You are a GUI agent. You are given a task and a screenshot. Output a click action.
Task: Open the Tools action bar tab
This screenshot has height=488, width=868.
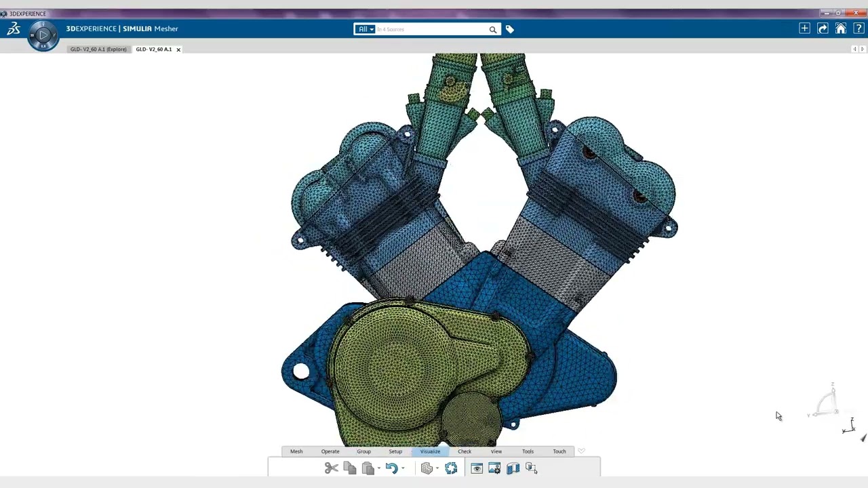coord(528,451)
